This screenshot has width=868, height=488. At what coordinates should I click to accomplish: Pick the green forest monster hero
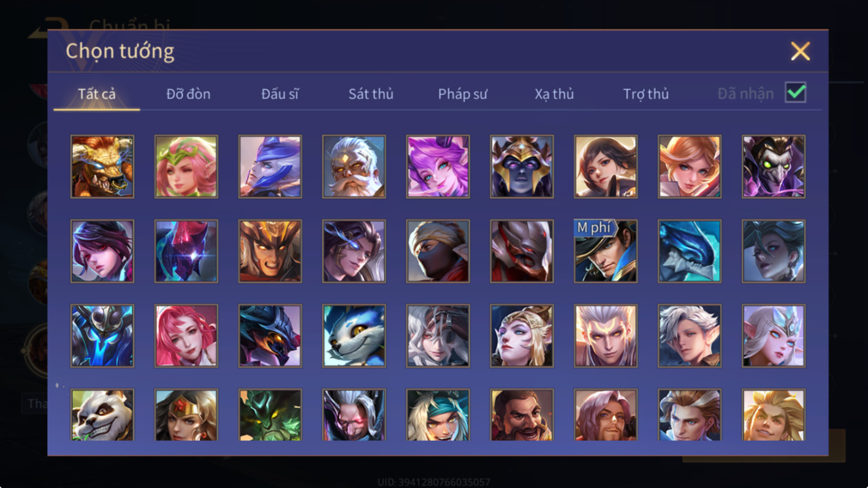tap(270, 415)
